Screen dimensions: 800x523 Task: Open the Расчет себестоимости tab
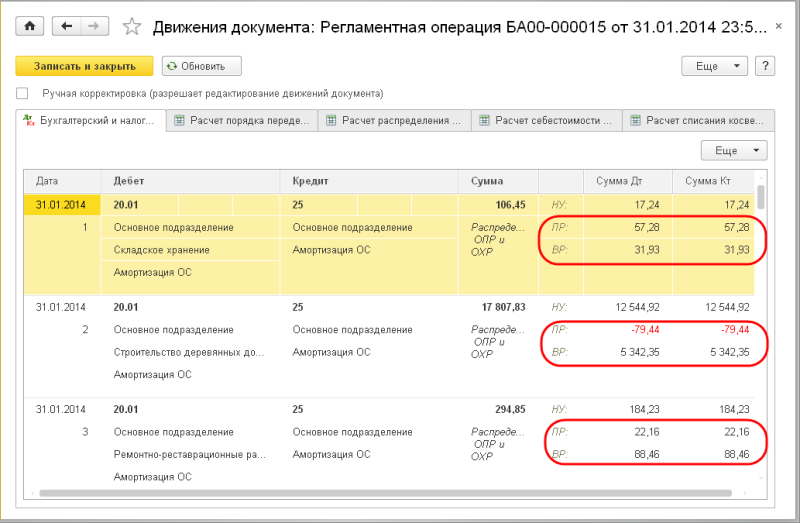[546, 121]
